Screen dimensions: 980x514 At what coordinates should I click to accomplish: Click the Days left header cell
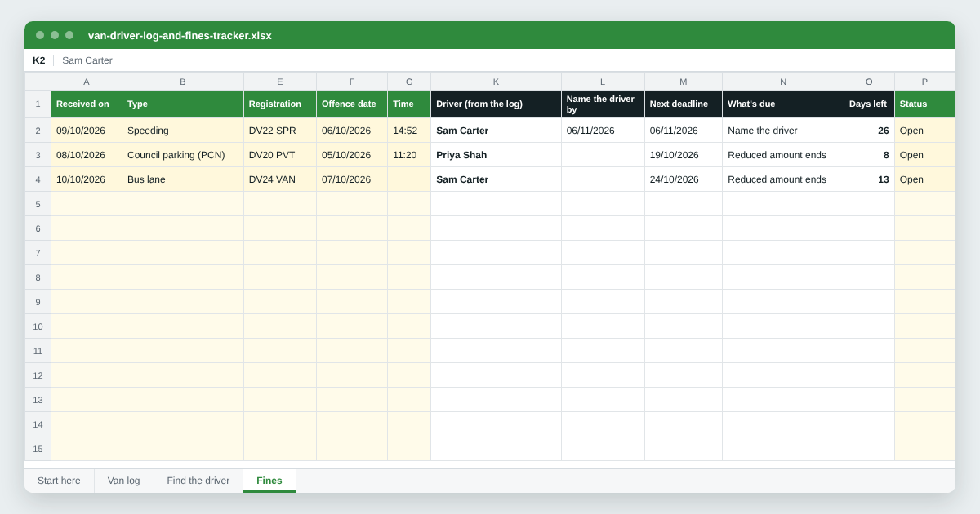tap(869, 104)
